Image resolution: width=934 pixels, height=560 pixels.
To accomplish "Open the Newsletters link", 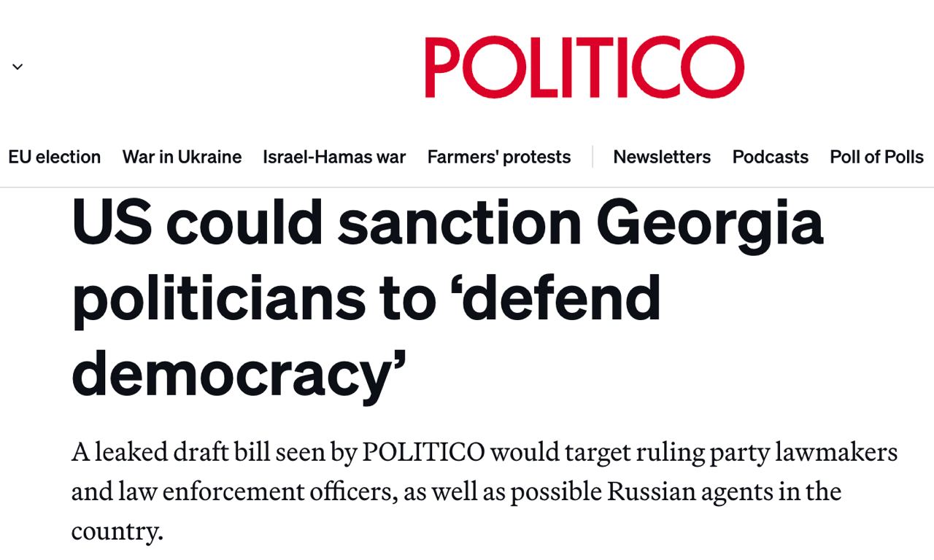I will click(x=662, y=157).
